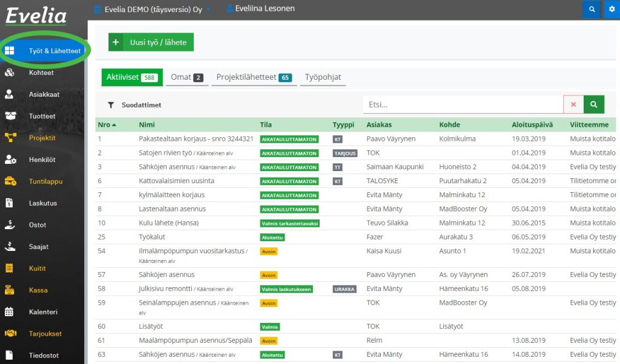Sort by the Nro column header
Image resolution: width=620 pixels, height=364 pixels.
point(107,125)
